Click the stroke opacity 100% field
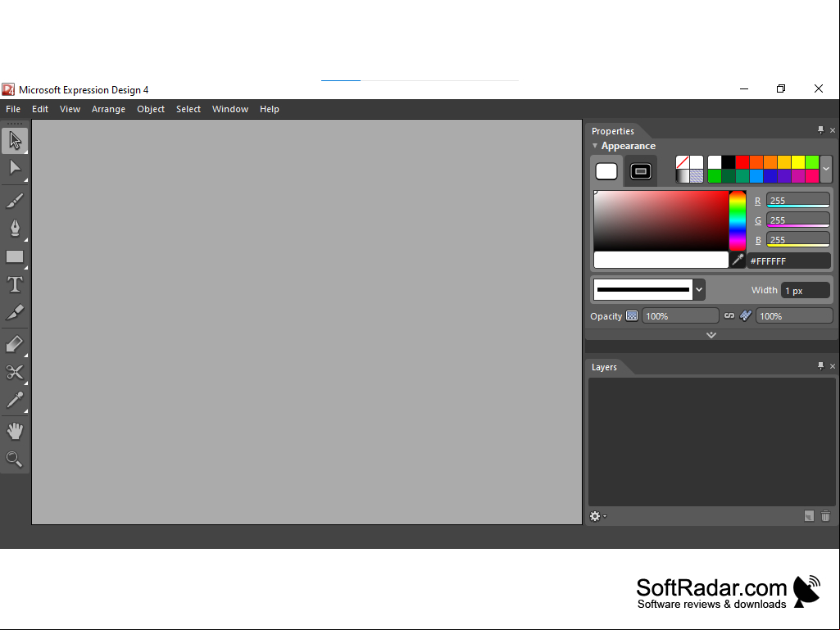This screenshot has height=630, width=840. pyautogui.click(x=794, y=316)
